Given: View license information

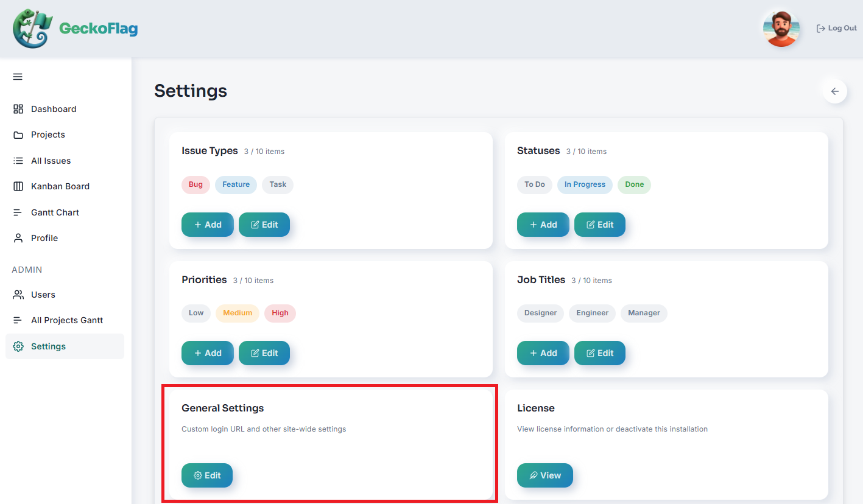Looking at the screenshot, I should tap(545, 475).
